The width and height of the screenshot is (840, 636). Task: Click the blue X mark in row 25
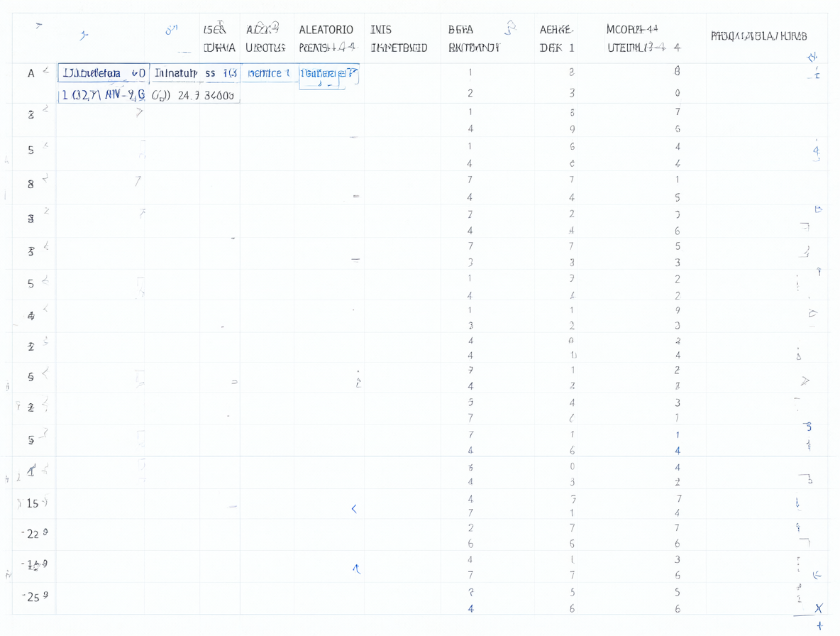[819, 608]
